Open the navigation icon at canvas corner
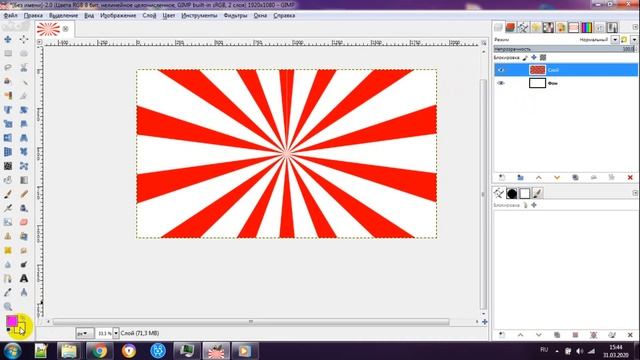 click(484, 322)
